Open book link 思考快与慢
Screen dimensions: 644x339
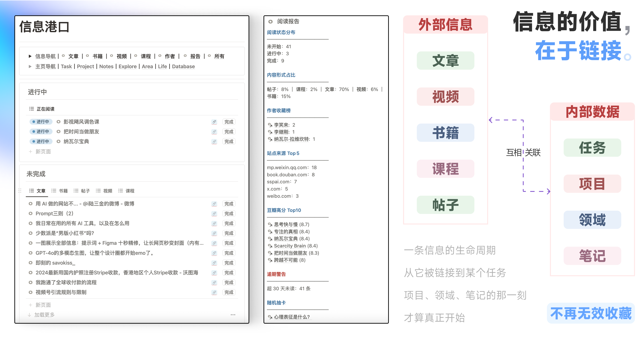tap(286, 224)
